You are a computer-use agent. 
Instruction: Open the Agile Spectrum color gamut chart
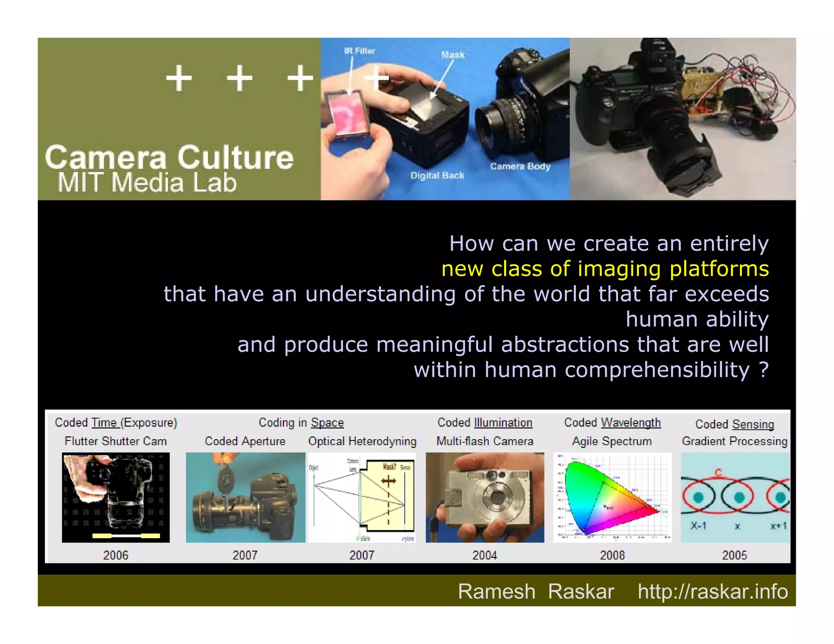tap(612, 497)
